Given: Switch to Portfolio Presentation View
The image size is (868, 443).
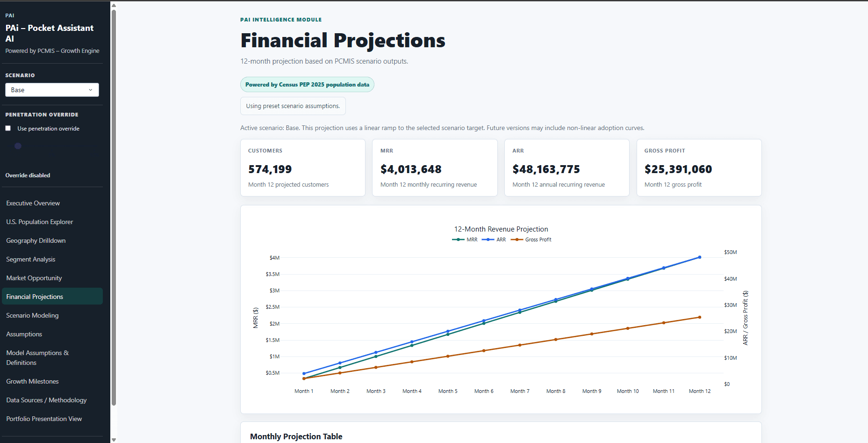Looking at the screenshot, I should [52, 419].
